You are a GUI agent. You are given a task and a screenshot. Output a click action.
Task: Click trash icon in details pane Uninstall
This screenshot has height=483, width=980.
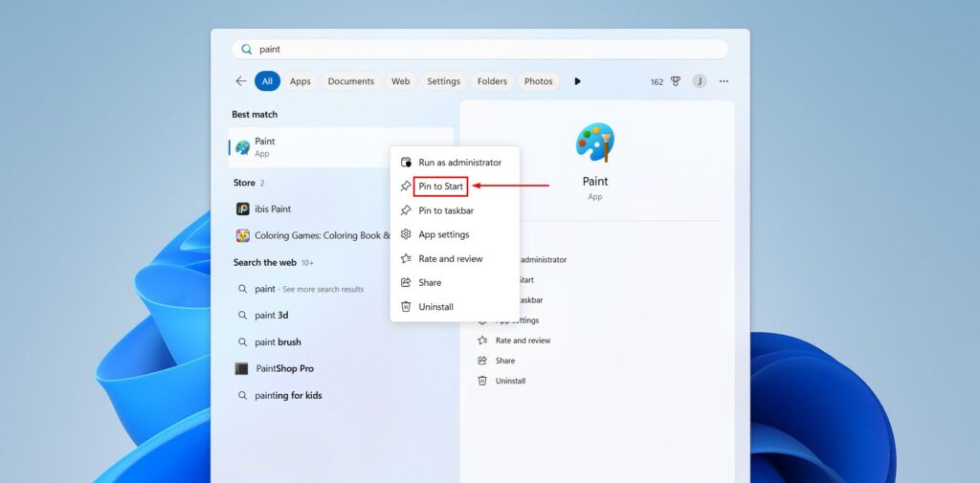pyautogui.click(x=482, y=381)
